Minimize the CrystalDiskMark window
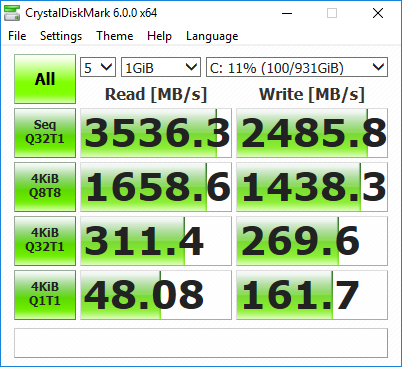 (x=287, y=13)
